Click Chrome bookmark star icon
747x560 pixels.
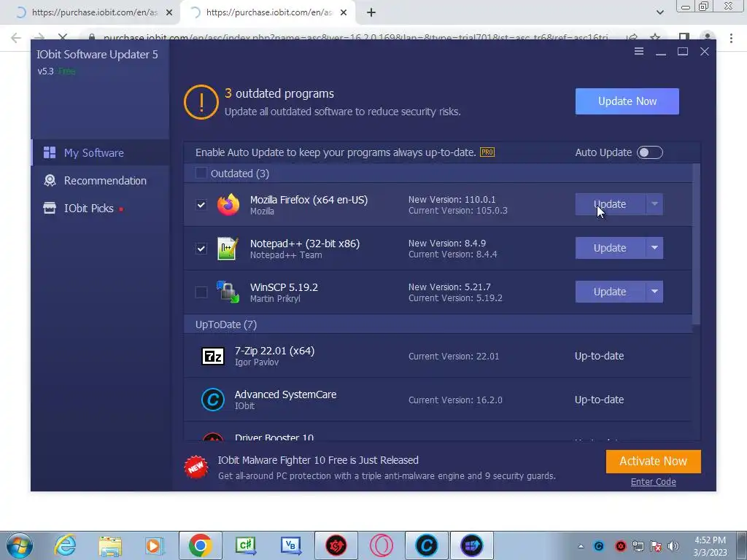656,38
